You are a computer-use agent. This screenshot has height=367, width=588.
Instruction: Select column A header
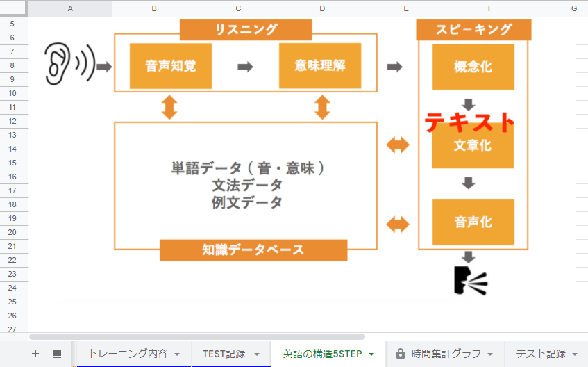pyautogui.click(x=70, y=8)
